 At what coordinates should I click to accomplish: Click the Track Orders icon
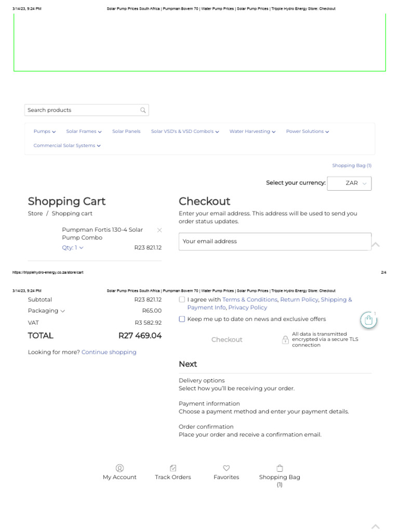pos(173,468)
